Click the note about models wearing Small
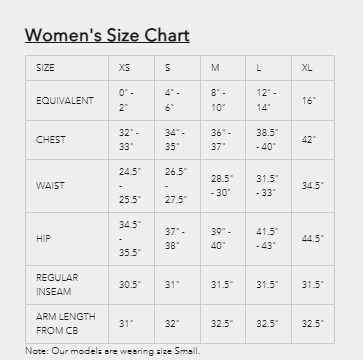This screenshot has width=363, height=360. click(113, 351)
